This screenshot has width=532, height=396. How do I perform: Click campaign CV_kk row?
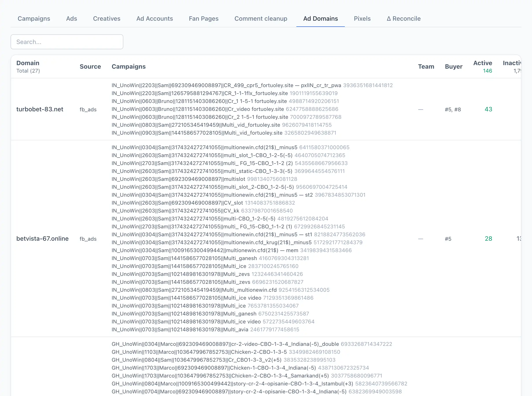pos(202,211)
